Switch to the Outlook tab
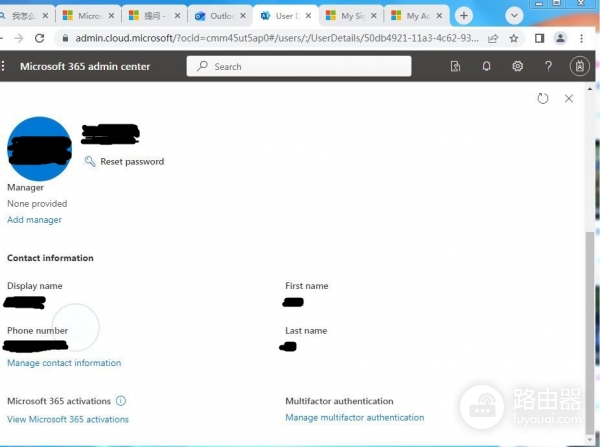Screen dimensions: 600x447 [x=215, y=16]
